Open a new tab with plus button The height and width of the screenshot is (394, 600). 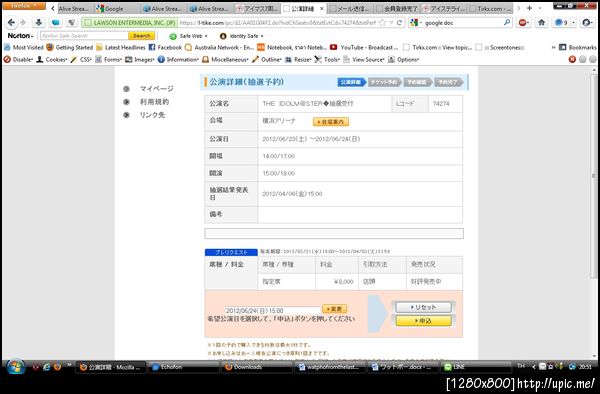pos(529,8)
